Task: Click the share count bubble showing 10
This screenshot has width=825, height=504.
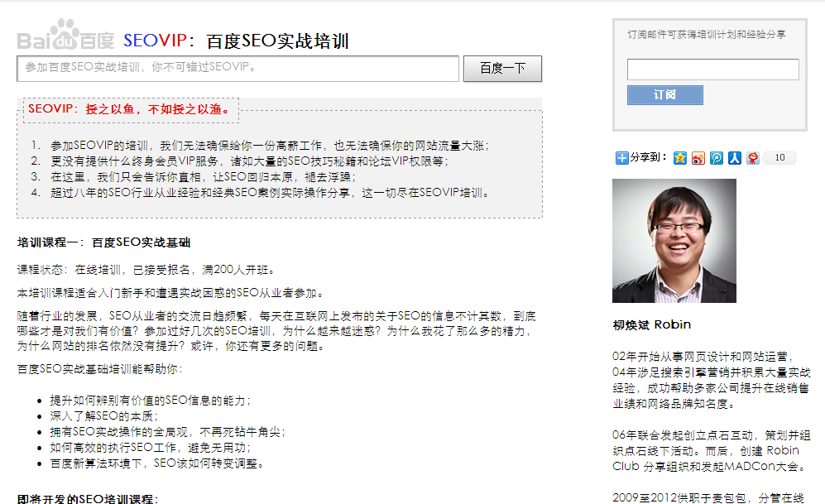Action: click(779, 158)
